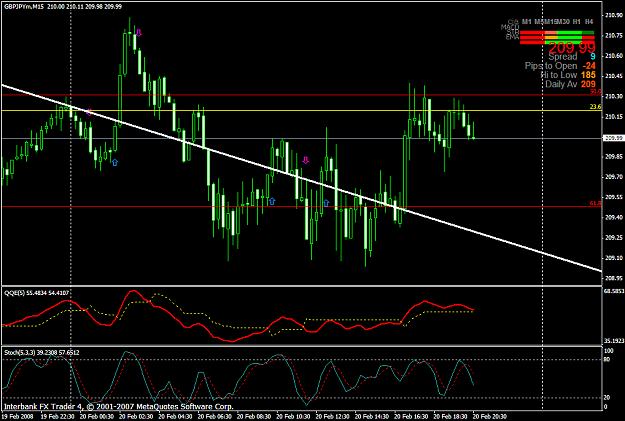Viewport: 625px width, 421px height.
Task: Select the red 61.8 Fibonacci level line
Action: pyautogui.click(x=301, y=207)
